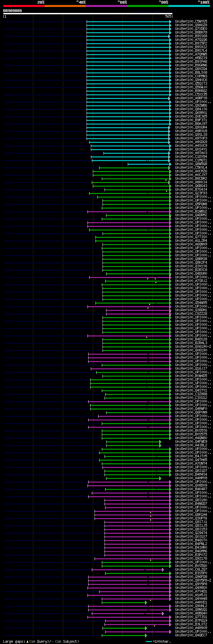Image resolution: width=213 pixels, height=644 pixels.
Task: Open hit UniRef100_Q7XDE0
Action: (191, 29)
